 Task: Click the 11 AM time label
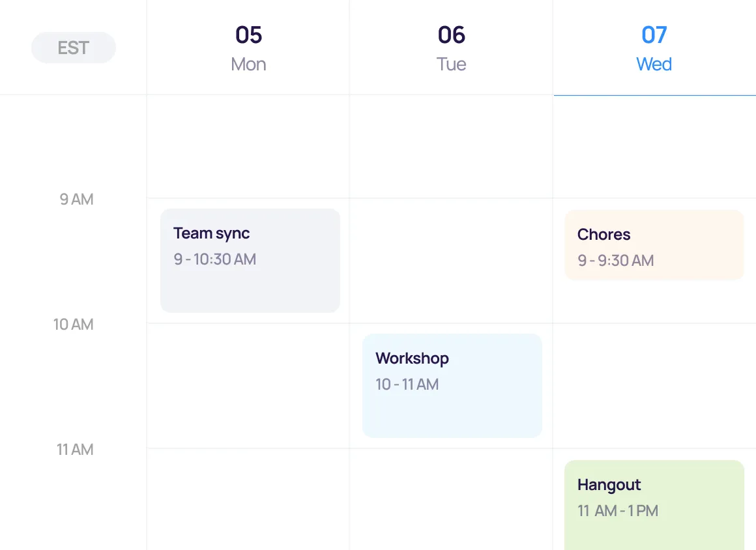click(74, 450)
